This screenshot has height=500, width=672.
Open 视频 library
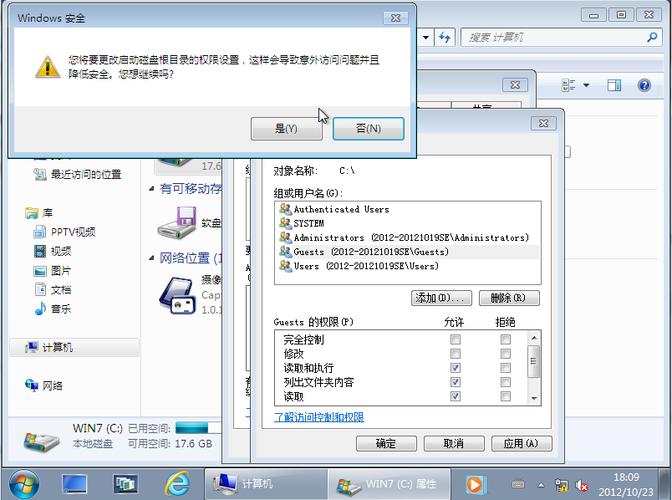click(x=53, y=251)
